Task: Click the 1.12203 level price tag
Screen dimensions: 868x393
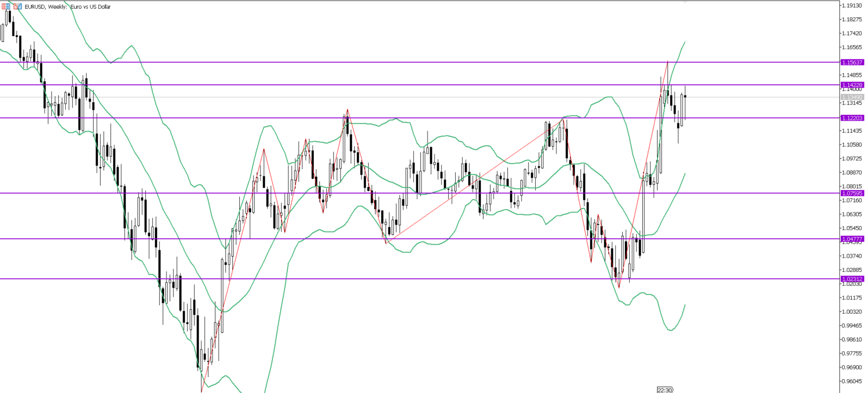Action: tap(852, 118)
